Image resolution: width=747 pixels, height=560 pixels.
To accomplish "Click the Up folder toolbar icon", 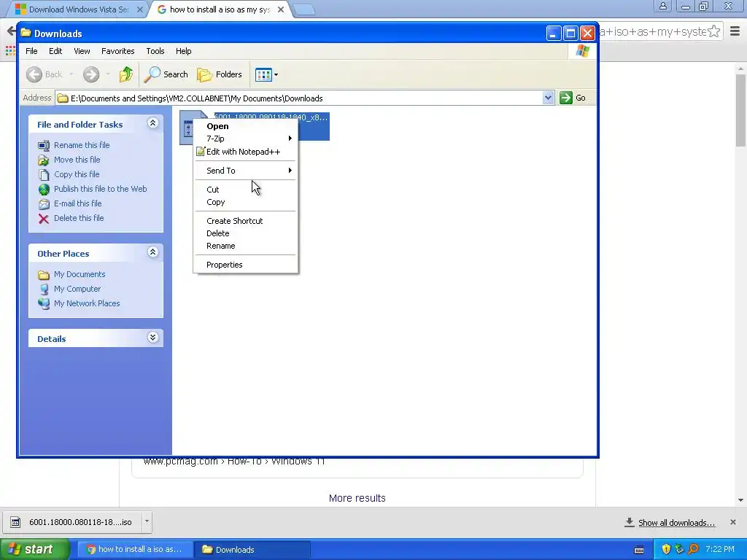I will pyautogui.click(x=126, y=74).
